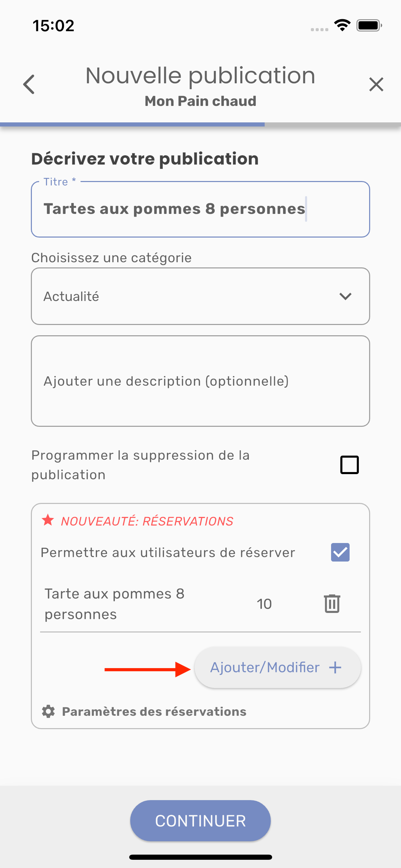Focus the optional description text area
401x868 pixels.
[200, 381]
